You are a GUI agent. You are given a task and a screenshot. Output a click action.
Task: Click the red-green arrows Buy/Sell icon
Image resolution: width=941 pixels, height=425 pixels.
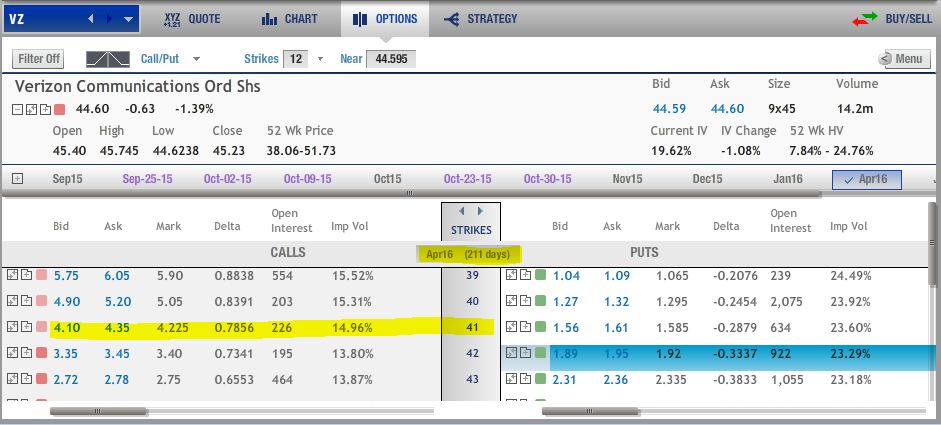coord(864,19)
